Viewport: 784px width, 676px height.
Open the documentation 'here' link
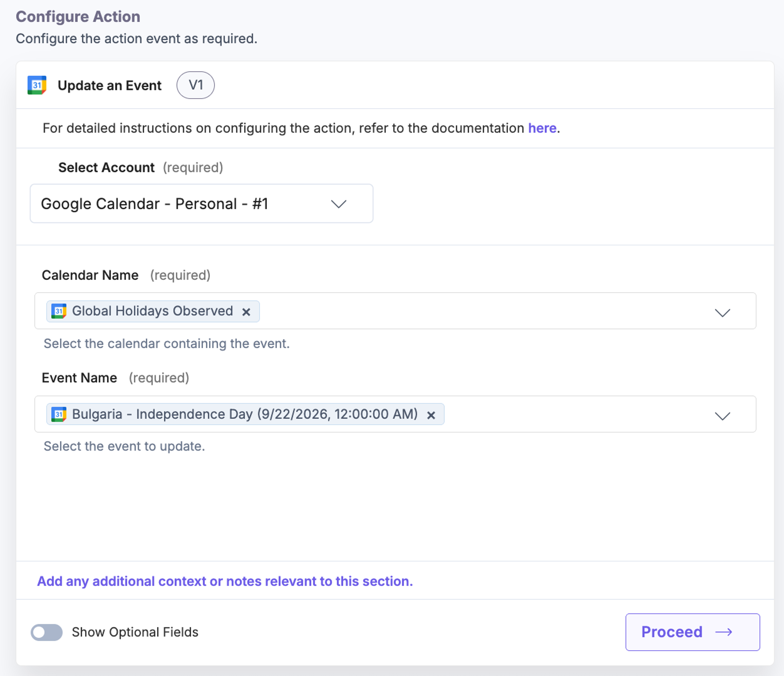(x=542, y=128)
